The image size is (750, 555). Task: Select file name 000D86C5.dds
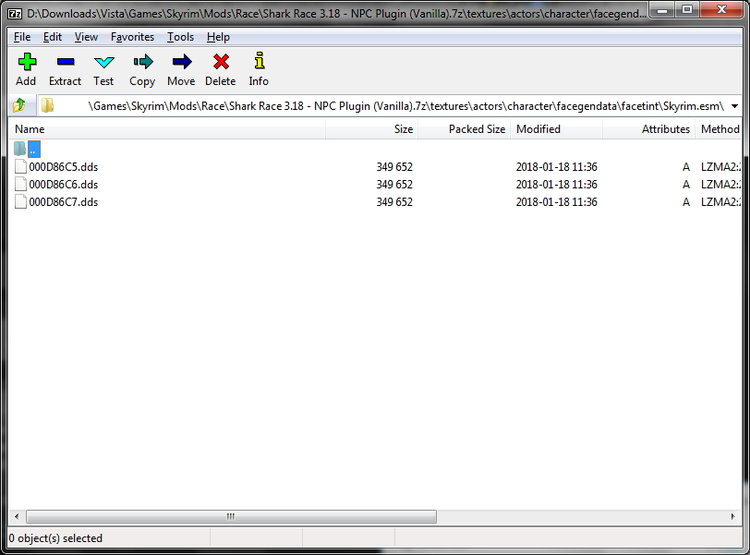(x=63, y=167)
